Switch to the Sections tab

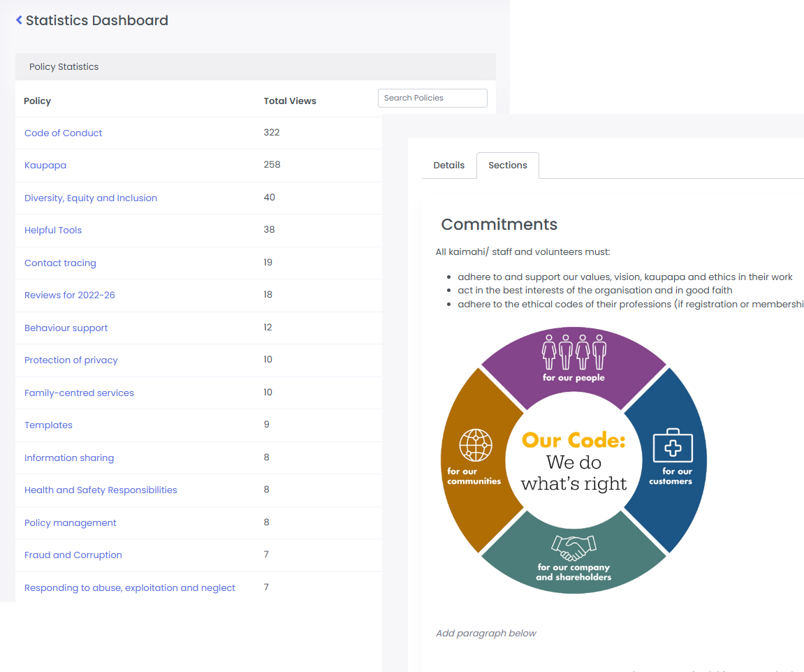(x=508, y=165)
